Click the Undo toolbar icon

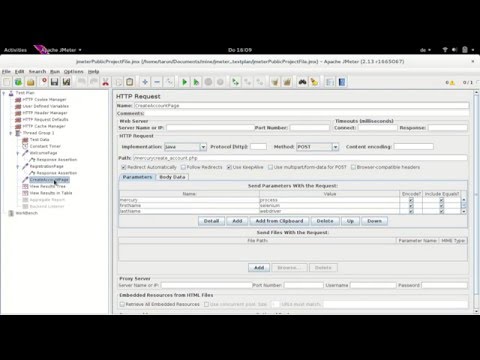pos(82,82)
